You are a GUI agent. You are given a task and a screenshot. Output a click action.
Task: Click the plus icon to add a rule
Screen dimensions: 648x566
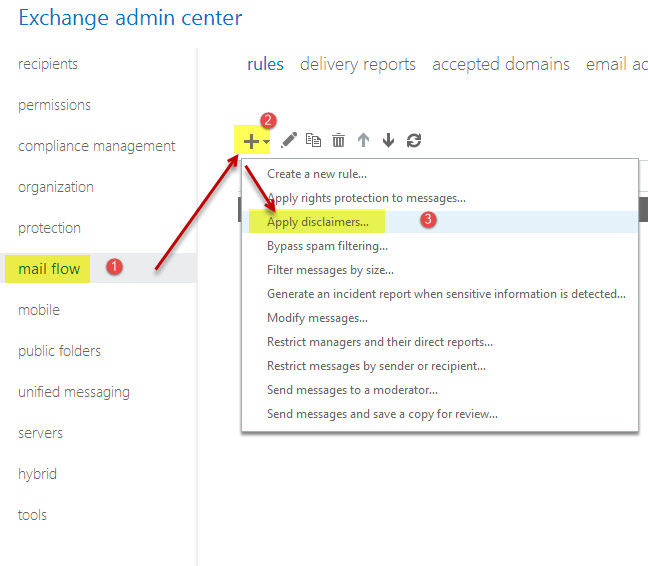point(251,141)
